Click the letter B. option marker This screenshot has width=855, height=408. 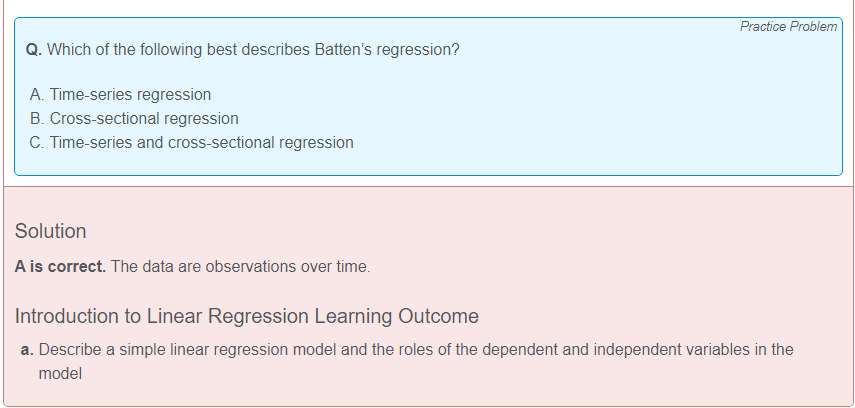37,118
